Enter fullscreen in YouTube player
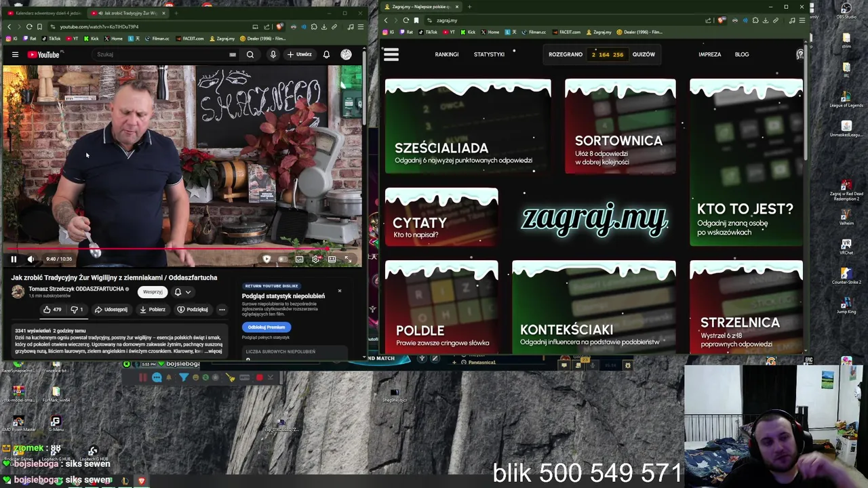The width and height of the screenshot is (868, 488). pos(348,259)
